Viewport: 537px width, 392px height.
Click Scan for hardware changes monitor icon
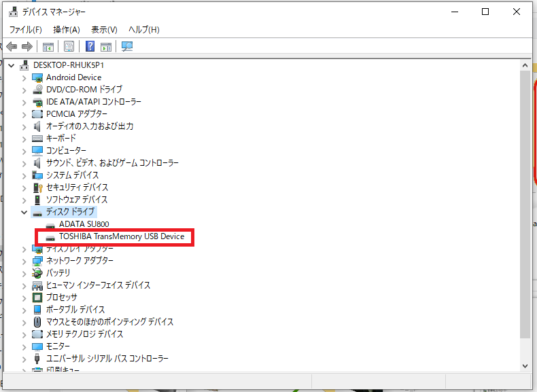click(127, 47)
